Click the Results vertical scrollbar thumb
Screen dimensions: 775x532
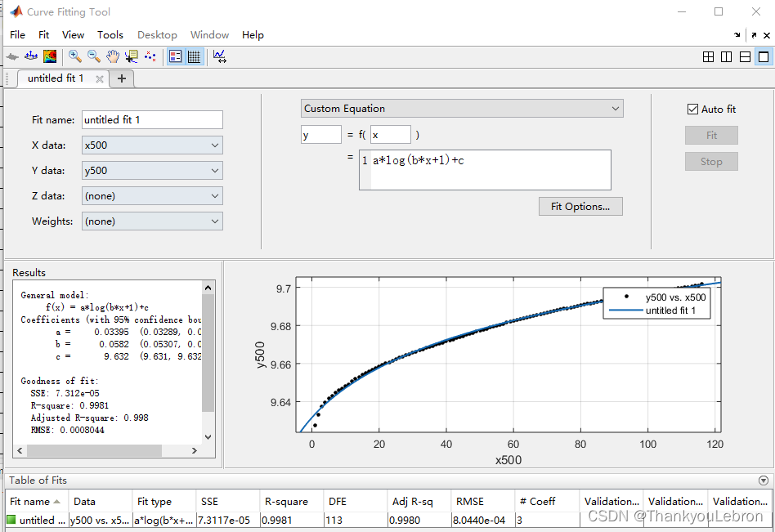point(208,353)
